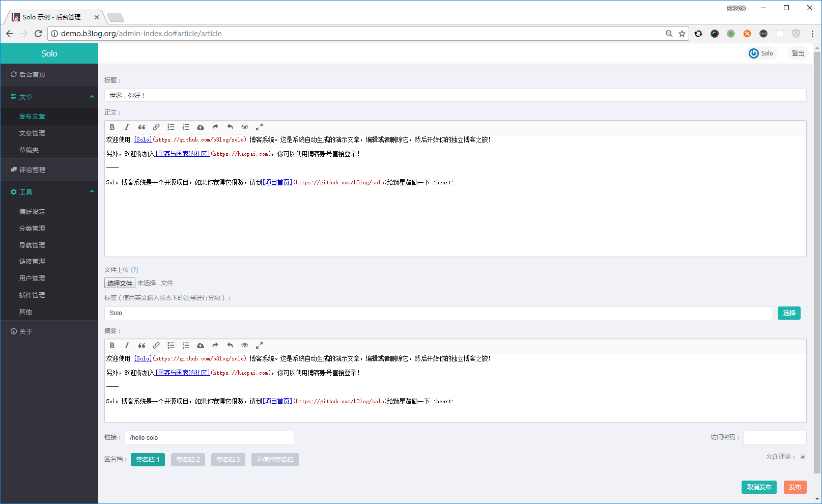Close the Solo 示例 browser tab
The height and width of the screenshot is (504, 822).
click(97, 17)
